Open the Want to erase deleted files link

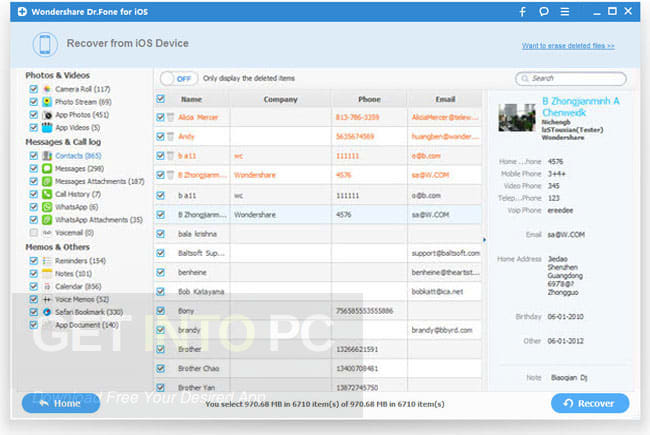[x=568, y=46]
